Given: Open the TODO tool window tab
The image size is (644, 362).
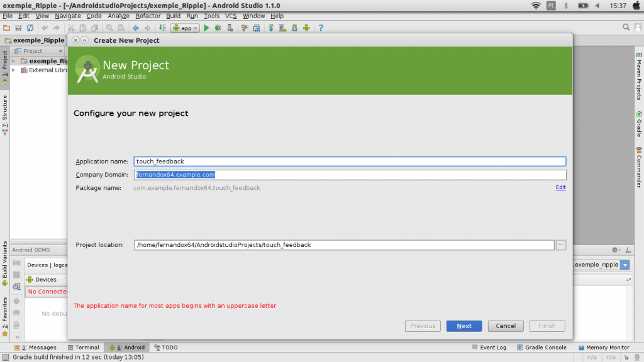Looking at the screenshot, I should [x=166, y=347].
